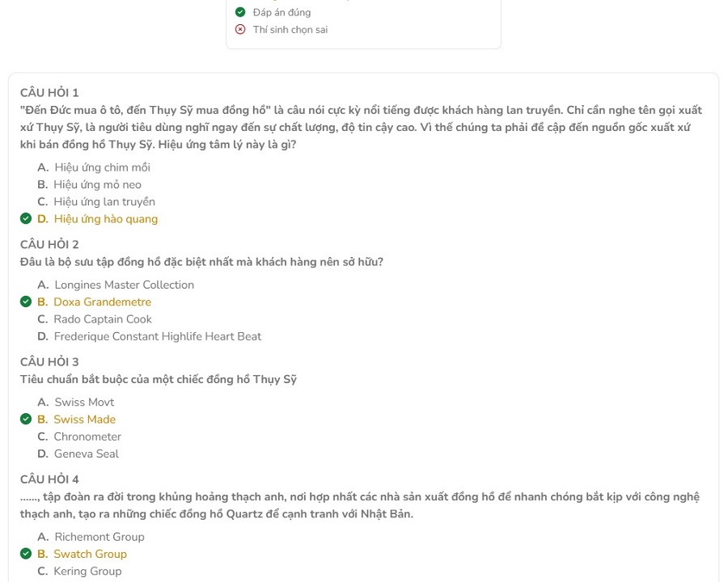
Task: Select 'Swiss Movt' answer in question 3
Action: click(x=76, y=402)
